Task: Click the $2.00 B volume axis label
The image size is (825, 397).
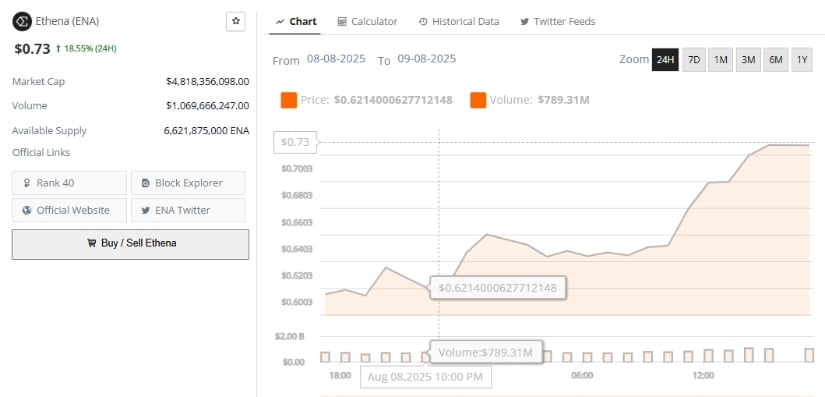Action: (289, 336)
